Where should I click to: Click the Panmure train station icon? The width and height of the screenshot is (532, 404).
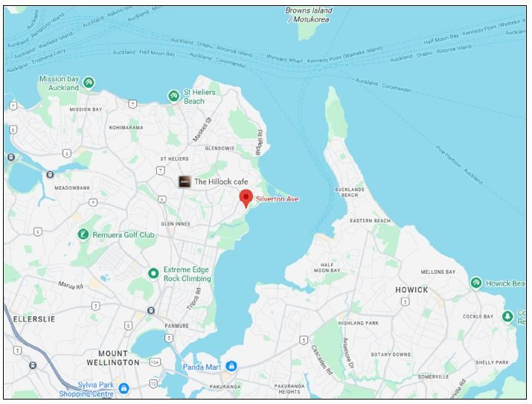coord(151,310)
